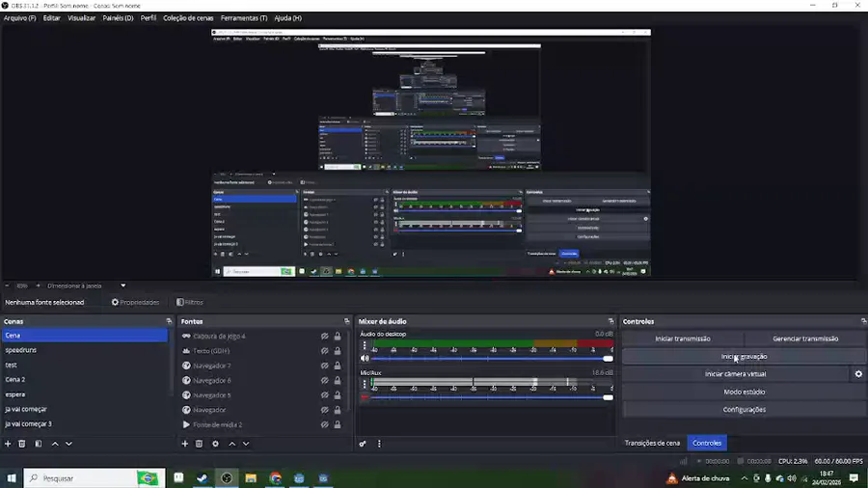Open Ajuda (H) menu
This screenshot has height=488, width=868.
pos(287,18)
